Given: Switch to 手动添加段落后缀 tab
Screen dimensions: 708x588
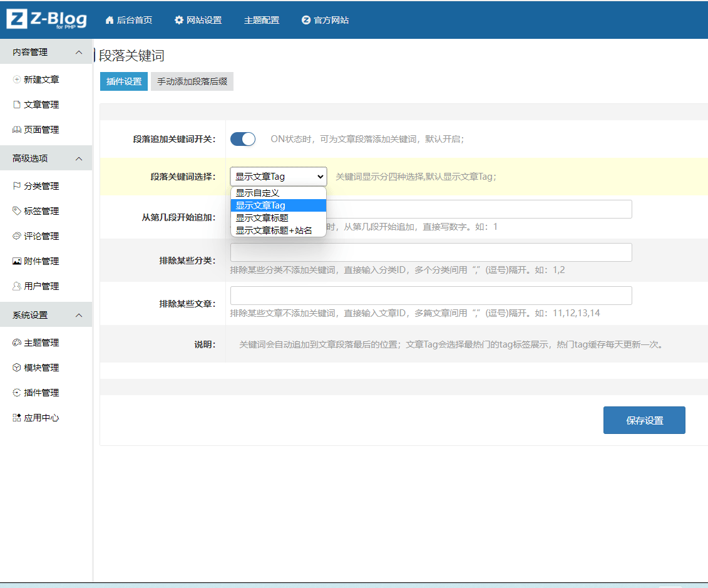Looking at the screenshot, I should click(192, 81).
